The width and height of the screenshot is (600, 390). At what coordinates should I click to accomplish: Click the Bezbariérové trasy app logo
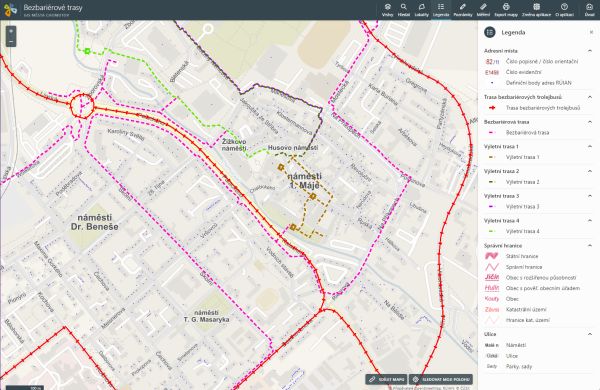click(x=10, y=10)
